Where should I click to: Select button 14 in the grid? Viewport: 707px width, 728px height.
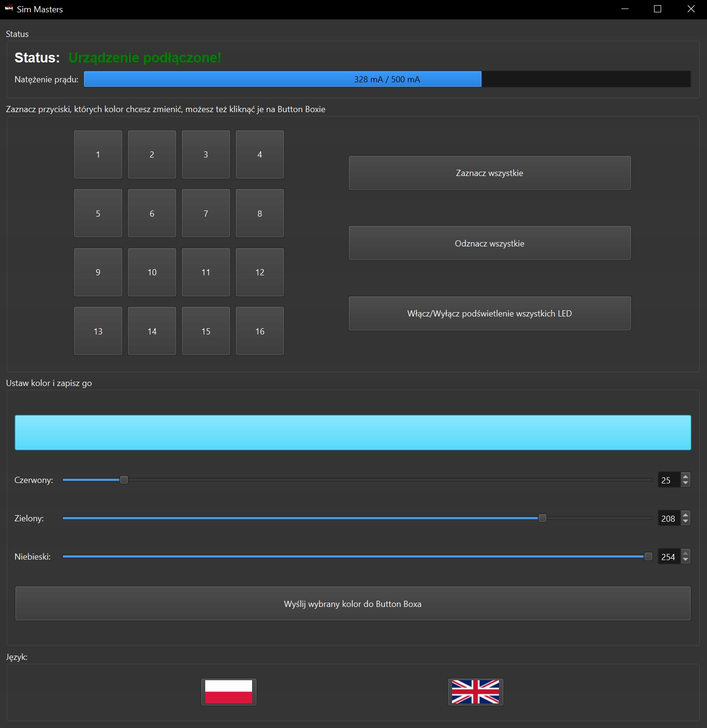coord(152,331)
